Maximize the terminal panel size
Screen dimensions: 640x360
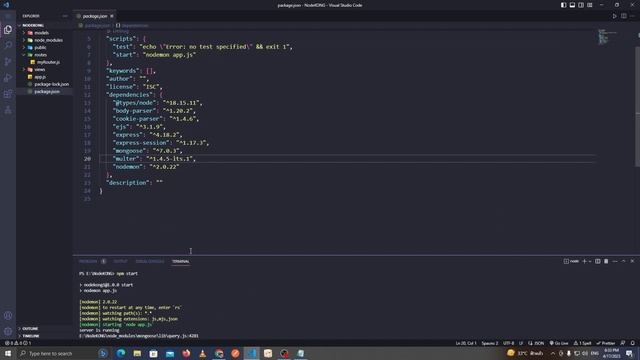click(623, 261)
